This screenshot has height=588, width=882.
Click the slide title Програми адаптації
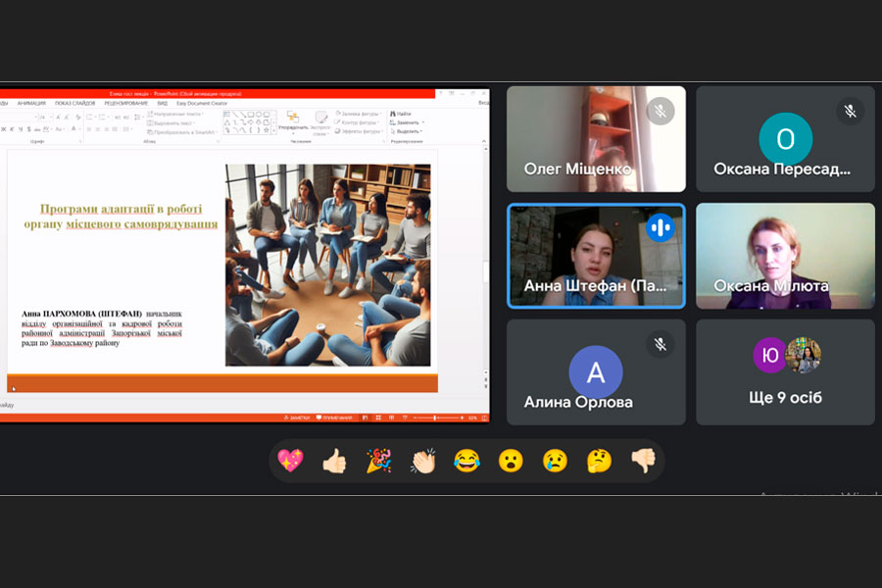coord(121,217)
